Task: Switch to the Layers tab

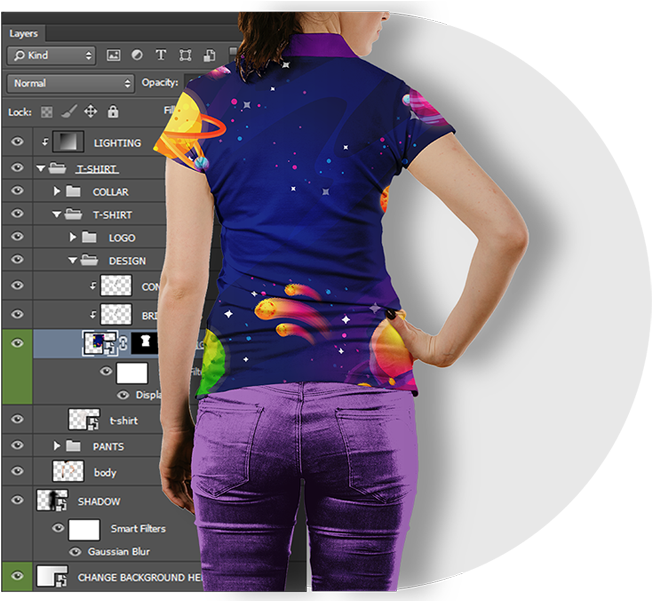Action: point(24,34)
